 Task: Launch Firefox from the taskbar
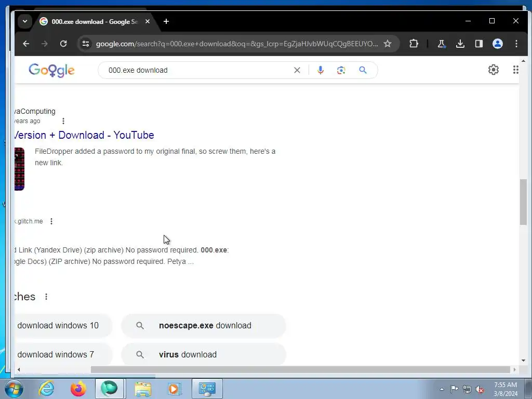pyautogui.click(x=78, y=389)
